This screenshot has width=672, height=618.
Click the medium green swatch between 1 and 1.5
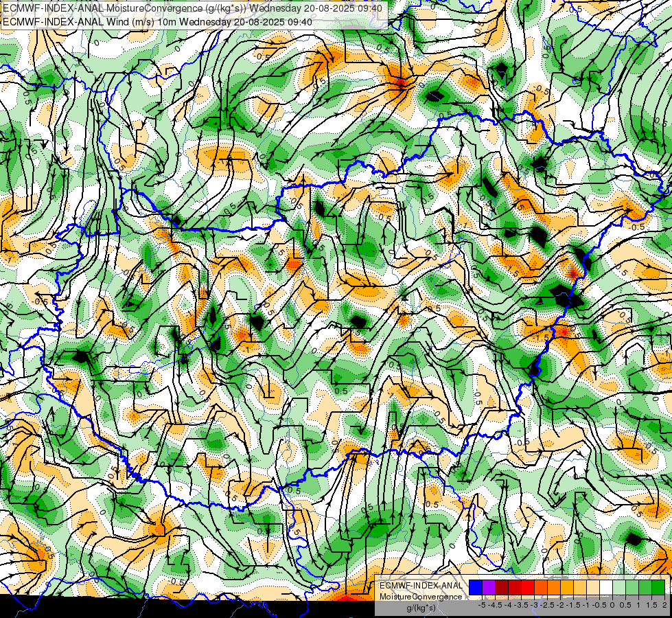[645, 587]
